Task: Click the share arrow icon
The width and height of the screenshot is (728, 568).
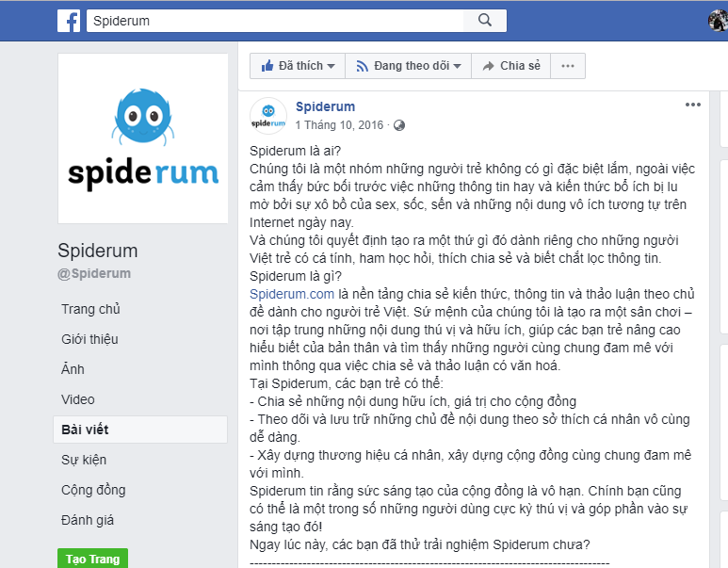Action: click(x=488, y=66)
